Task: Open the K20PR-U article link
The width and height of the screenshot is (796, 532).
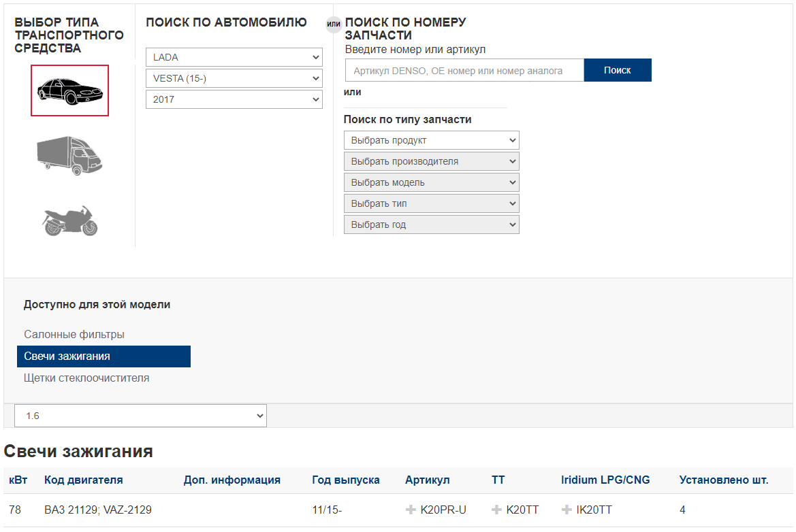Action: [x=443, y=510]
